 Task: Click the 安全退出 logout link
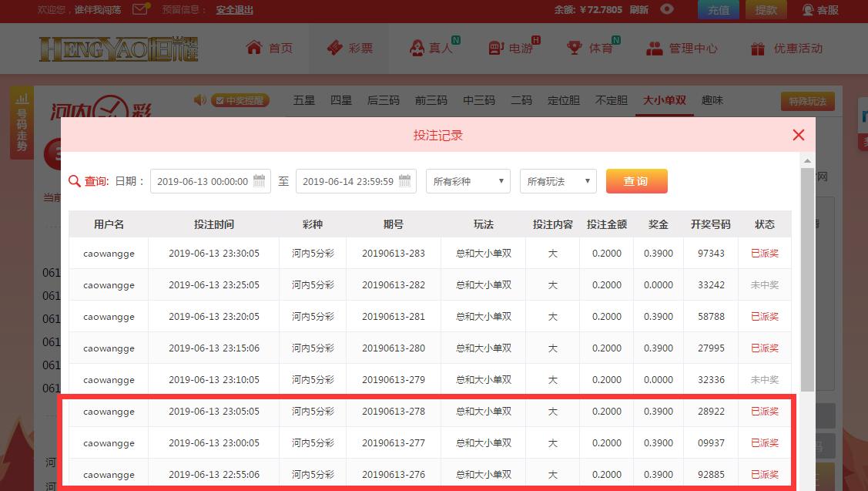(x=234, y=10)
